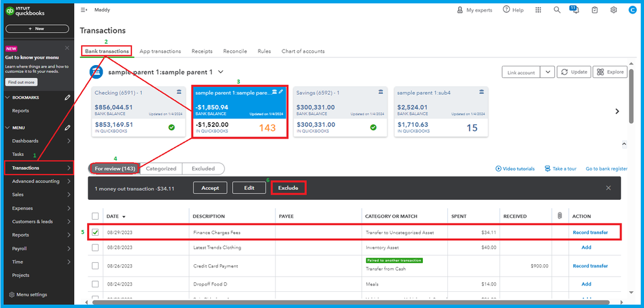
Task: Select the Excluded tab
Action: (203, 168)
